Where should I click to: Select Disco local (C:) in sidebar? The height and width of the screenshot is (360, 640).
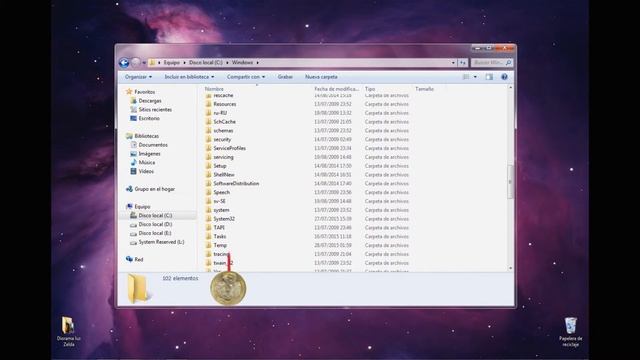click(155, 216)
